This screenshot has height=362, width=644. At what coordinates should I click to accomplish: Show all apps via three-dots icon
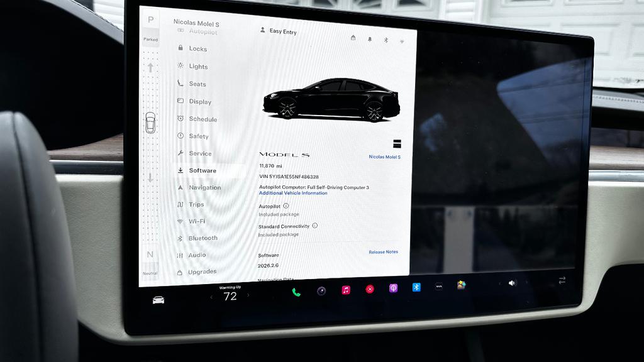pos(438,287)
